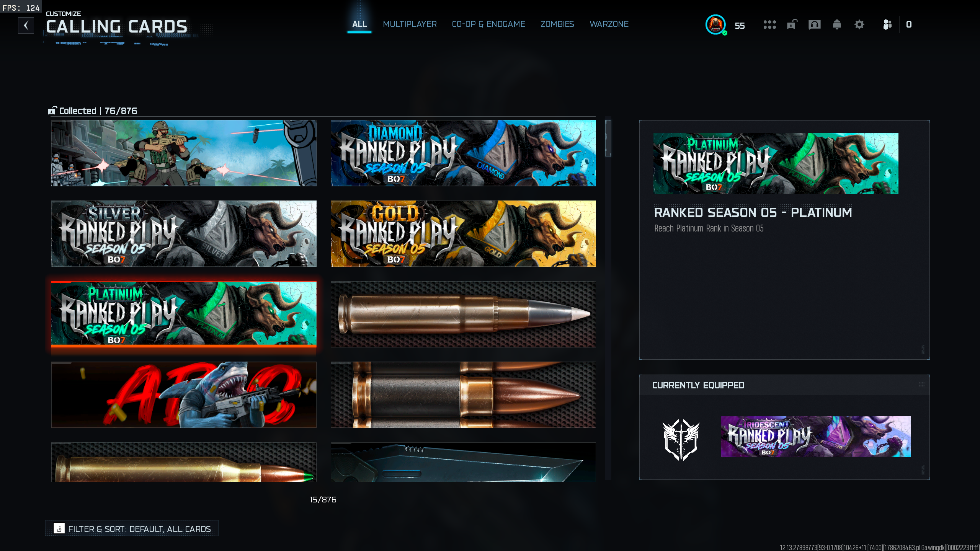Image resolution: width=980 pixels, height=551 pixels.
Task: Select the soldiers firing rifles calling card
Action: point(184,153)
